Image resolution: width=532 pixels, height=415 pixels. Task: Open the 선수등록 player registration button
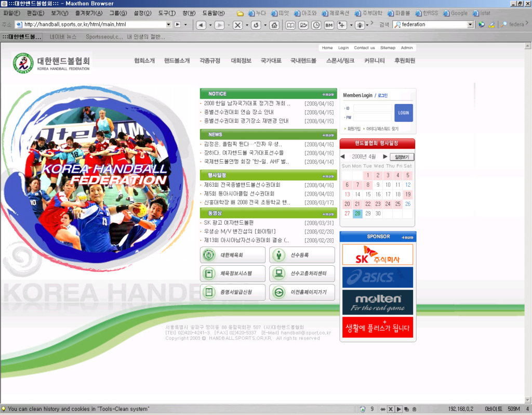[x=302, y=255]
